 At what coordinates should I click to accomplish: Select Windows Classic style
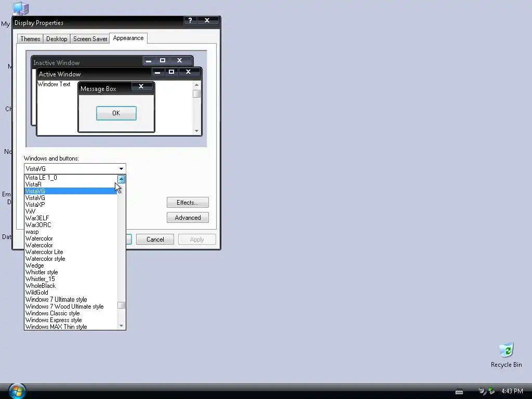click(71, 313)
